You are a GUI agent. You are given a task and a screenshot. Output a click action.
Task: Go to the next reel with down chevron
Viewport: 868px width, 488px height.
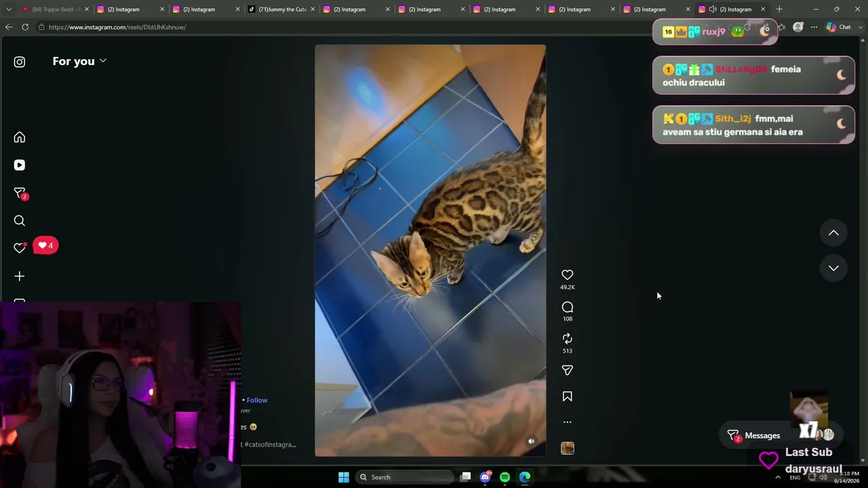click(x=833, y=268)
